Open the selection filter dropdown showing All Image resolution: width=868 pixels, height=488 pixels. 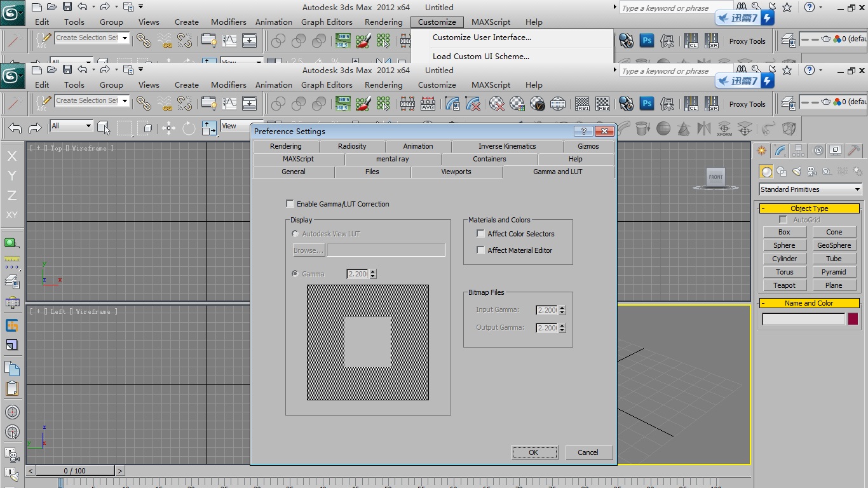coord(71,126)
